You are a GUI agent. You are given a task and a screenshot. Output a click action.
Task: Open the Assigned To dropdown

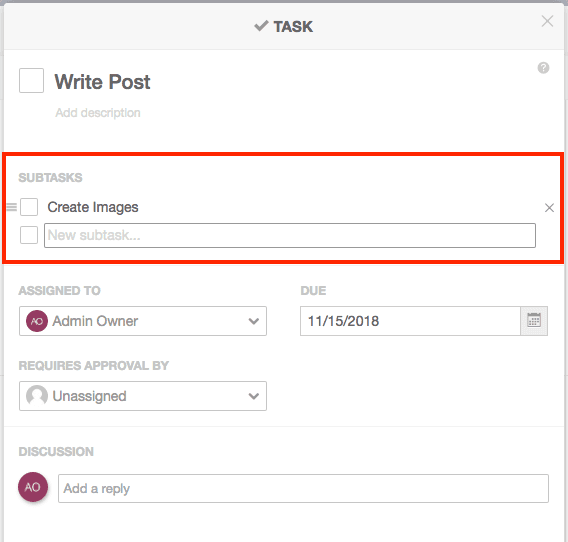pos(143,321)
